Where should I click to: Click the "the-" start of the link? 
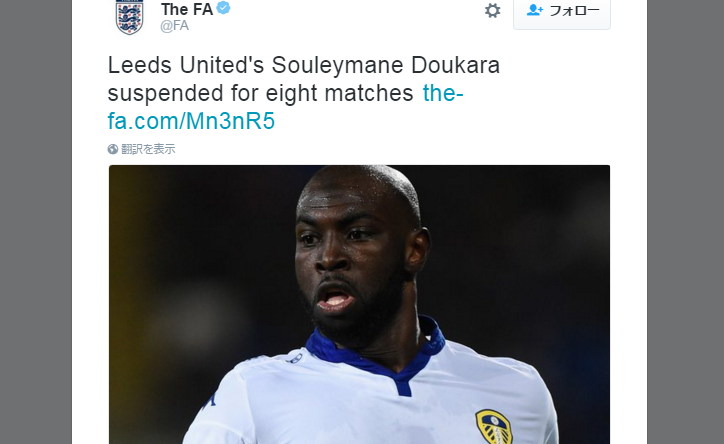[x=443, y=93]
